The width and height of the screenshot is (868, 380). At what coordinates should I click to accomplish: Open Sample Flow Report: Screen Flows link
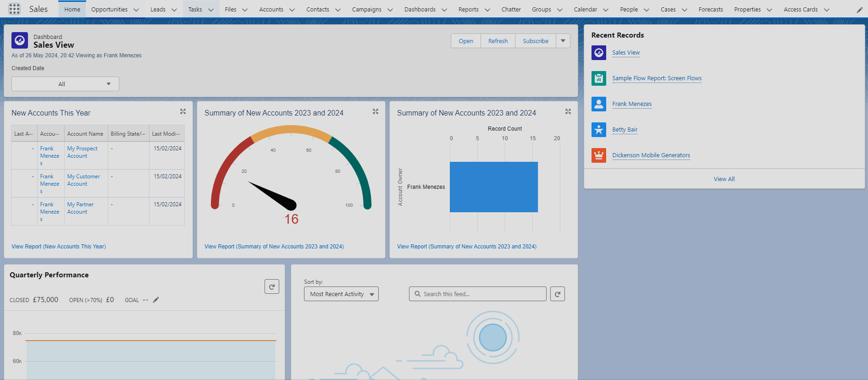(x=657, y=78)
